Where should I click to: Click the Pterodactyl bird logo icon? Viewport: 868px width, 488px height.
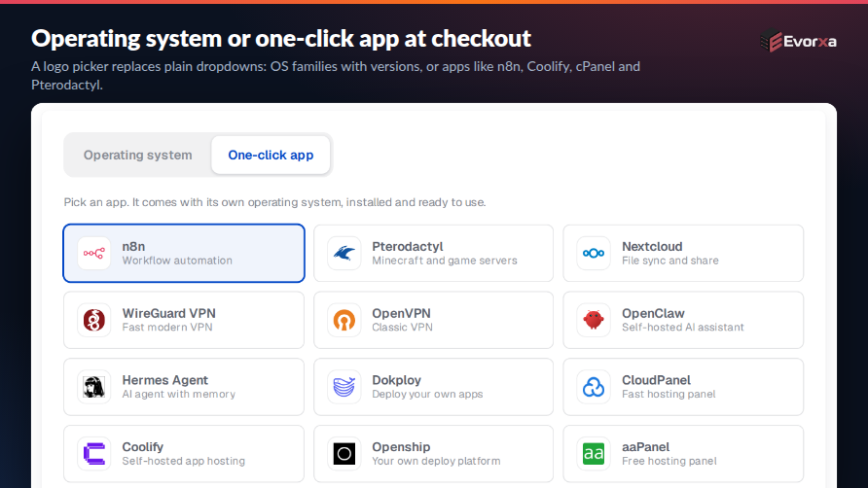point(344,254)
